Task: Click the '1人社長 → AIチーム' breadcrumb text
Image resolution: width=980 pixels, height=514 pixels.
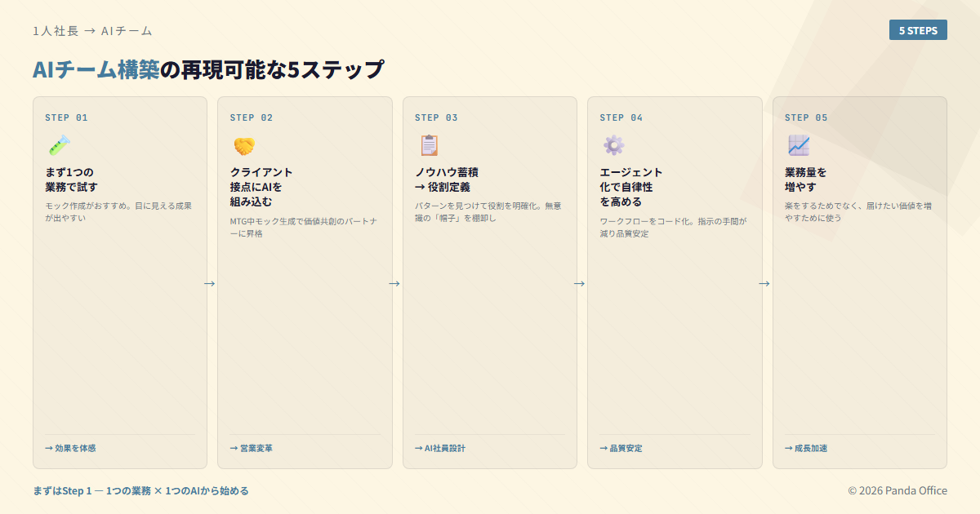Action: pos(92,31)
